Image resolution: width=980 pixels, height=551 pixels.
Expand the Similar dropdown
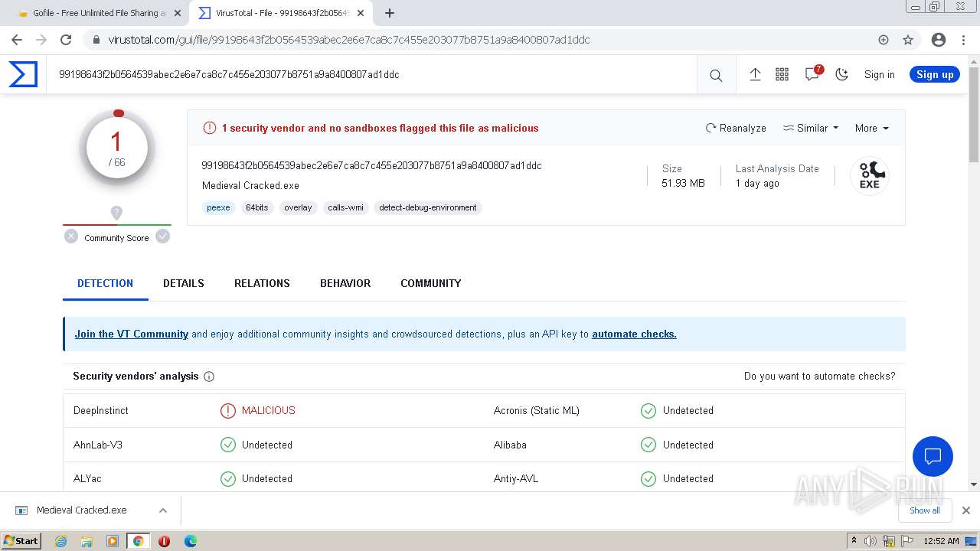(x=811, y=128)
